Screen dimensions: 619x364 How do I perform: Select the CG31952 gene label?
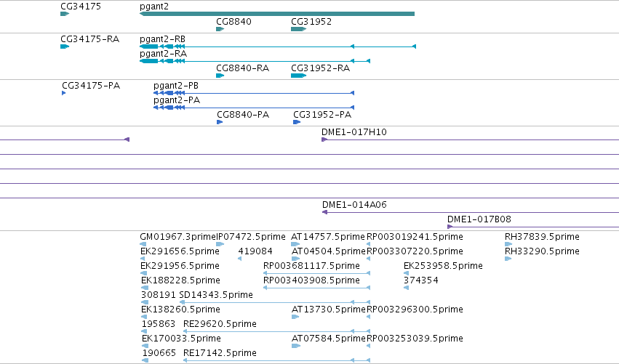point(311,22)
